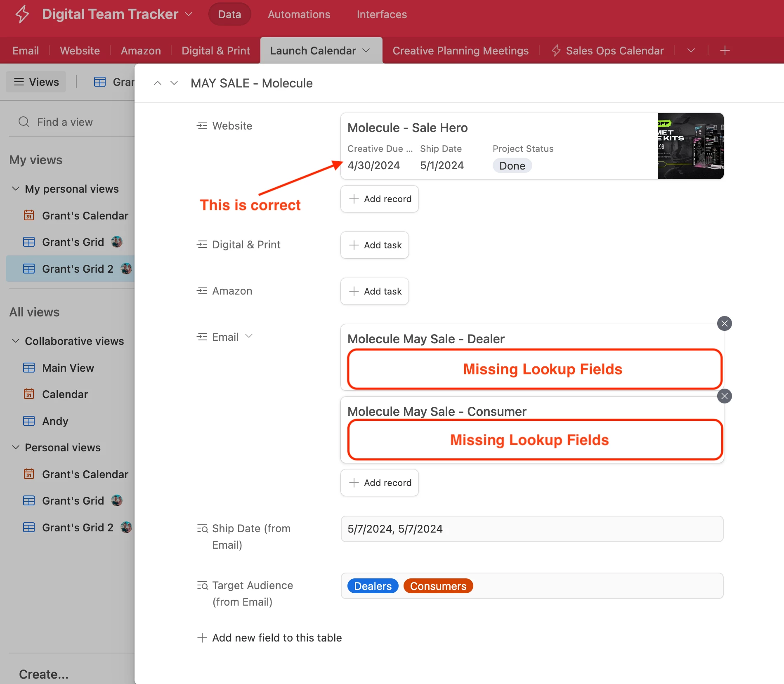Screen dimensions: 784x684
Task: Click the Find a view search field
Action: 72,122
